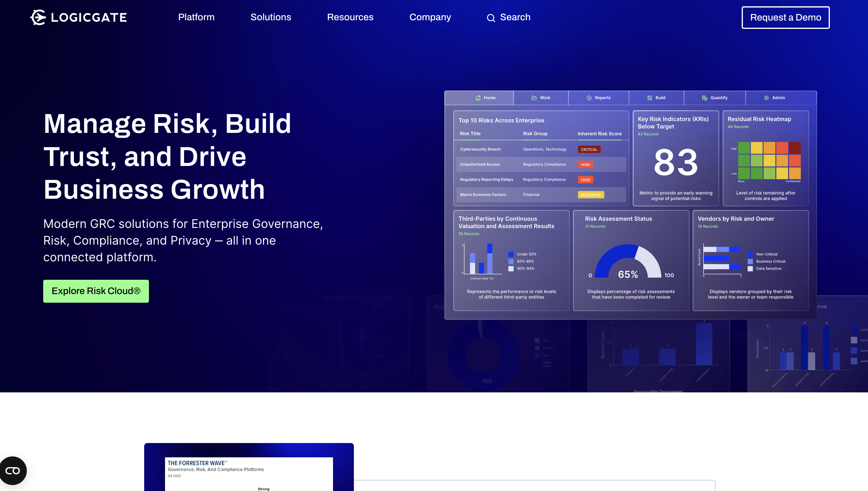
Task: Click Macro Economic Factors row title
Action: (x=483, y=195)
